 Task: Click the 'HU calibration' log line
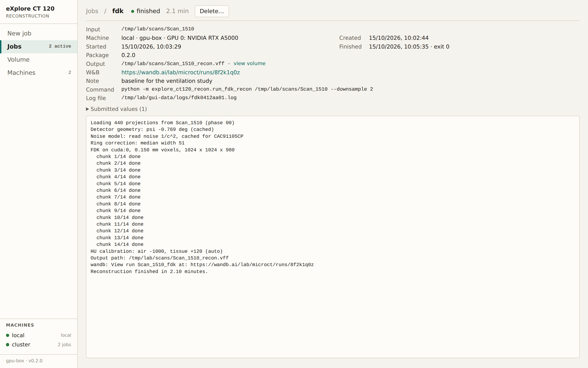pos(156,251)
